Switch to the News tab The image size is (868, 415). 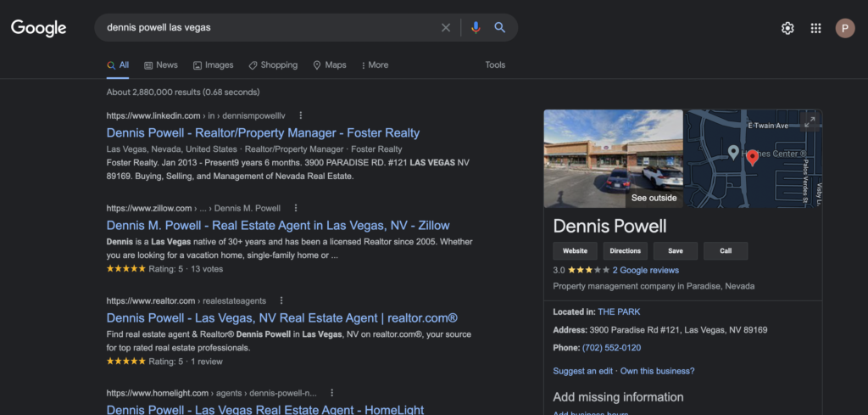[x=161, y=65]
